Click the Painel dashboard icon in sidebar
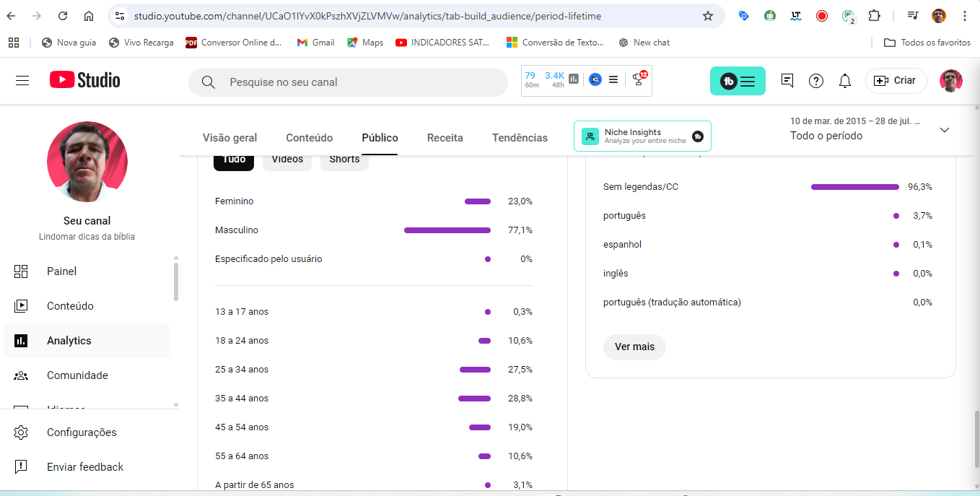This screenshot has height=496, width=980. (x=21, y=271)
